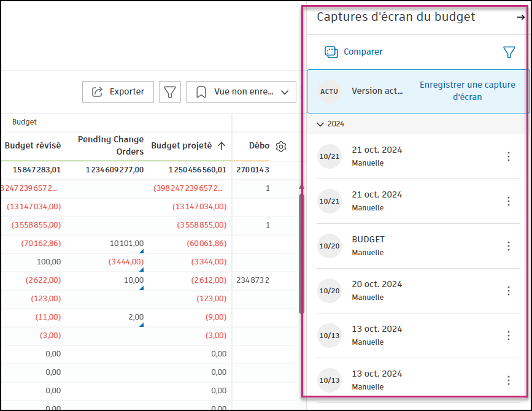Open the kebab menu of the first 21 oct. entry
Screen dimensions: 532x411
[509, 156]
